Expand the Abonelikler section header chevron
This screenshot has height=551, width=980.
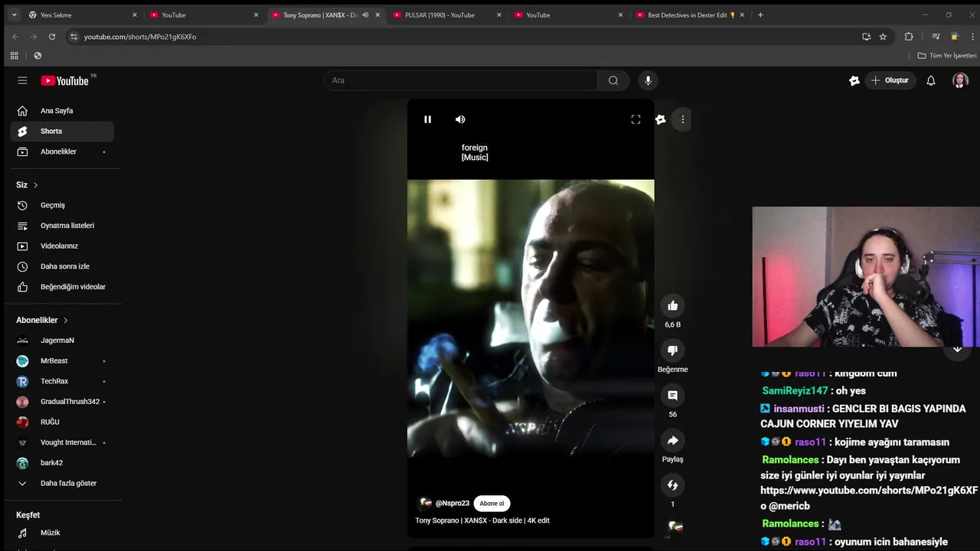(x=66, y=321)
